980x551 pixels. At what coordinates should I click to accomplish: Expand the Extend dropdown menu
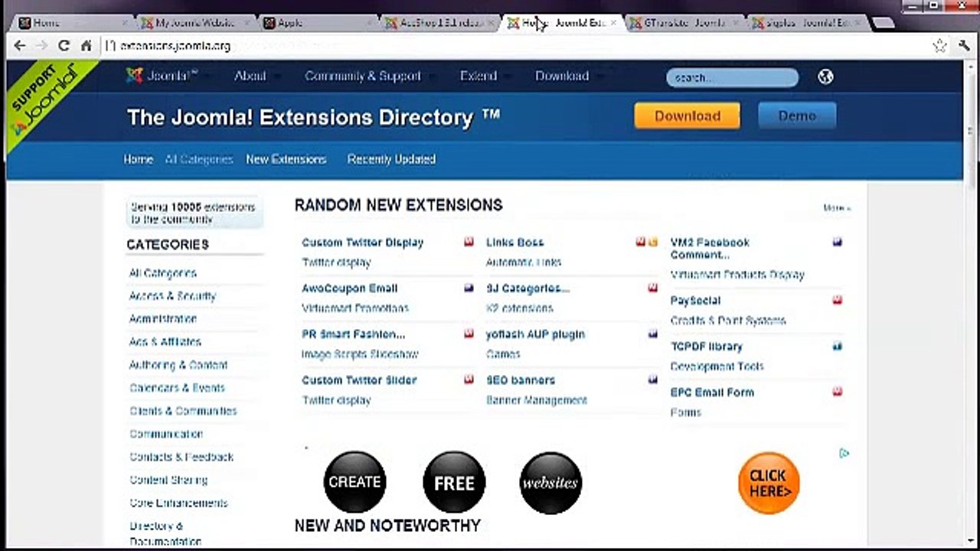(x=485, y=76)
